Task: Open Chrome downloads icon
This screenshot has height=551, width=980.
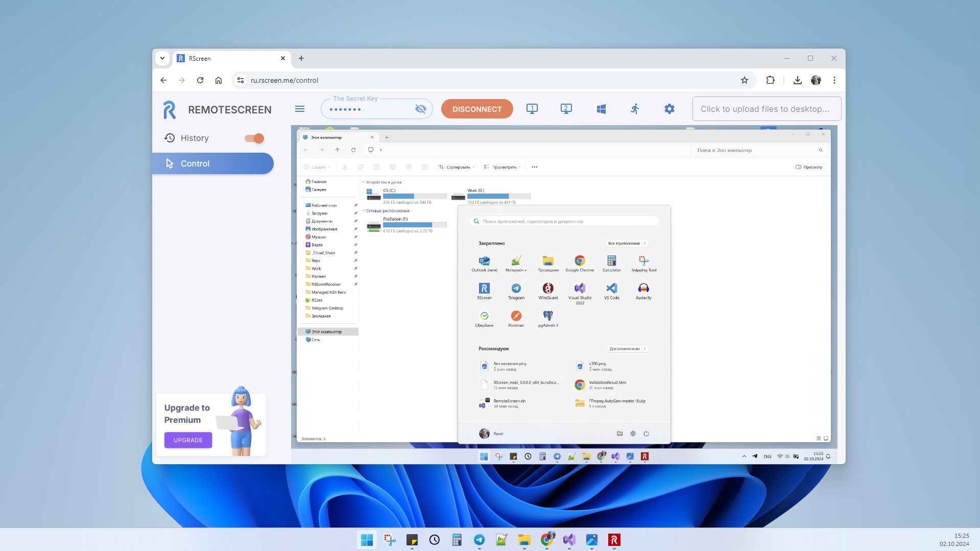Action: [797, 80]
